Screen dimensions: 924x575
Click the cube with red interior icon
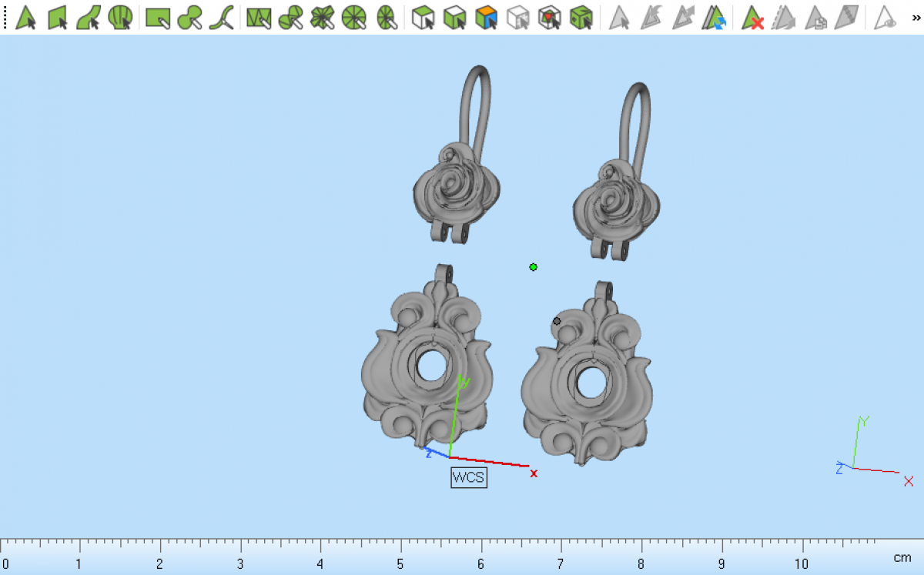click(549, 17)
